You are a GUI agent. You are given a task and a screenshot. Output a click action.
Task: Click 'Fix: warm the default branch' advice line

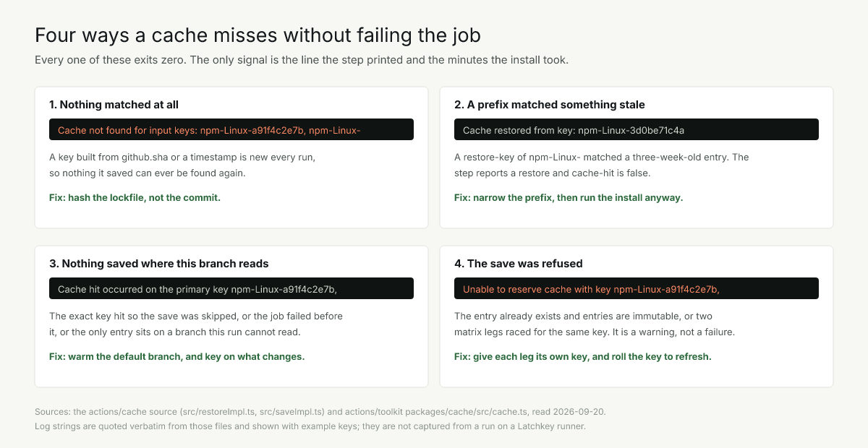click(176, 356)
